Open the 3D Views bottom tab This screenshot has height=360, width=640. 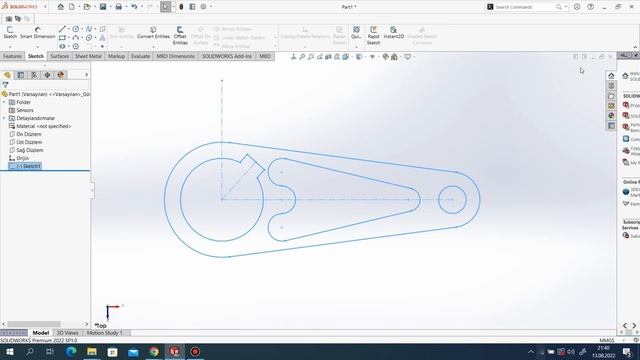pyautogui.click(x=67, y=333)
